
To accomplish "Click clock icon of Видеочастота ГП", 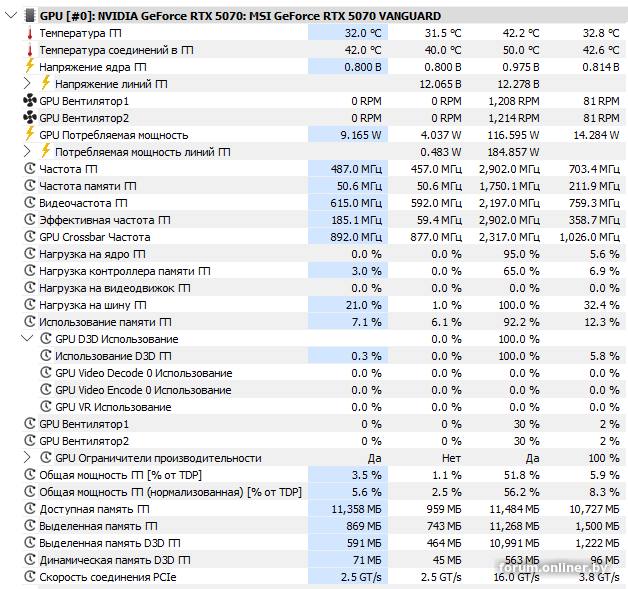I will (x=30, y=203).
